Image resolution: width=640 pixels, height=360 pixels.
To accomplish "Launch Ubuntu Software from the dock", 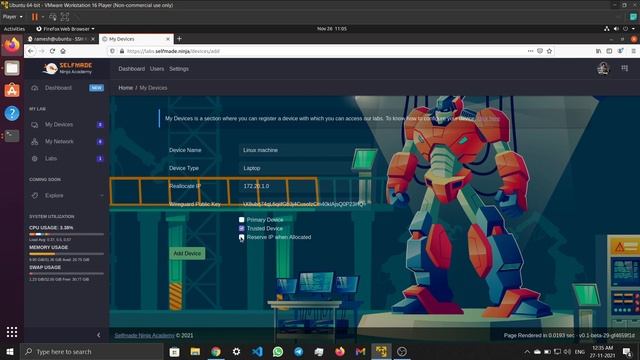I will coord(12,90).
